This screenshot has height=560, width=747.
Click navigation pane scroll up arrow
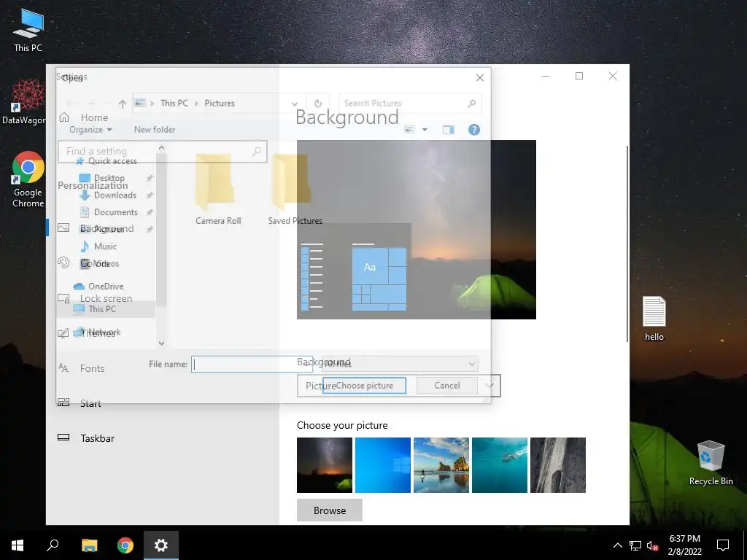(x=161, y=147)
